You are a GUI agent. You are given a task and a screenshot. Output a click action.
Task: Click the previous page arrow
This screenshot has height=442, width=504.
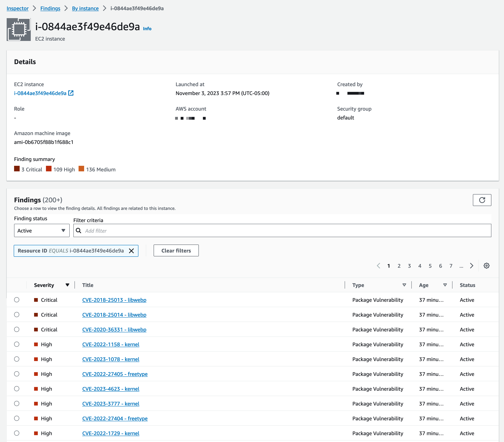point(379,266)
